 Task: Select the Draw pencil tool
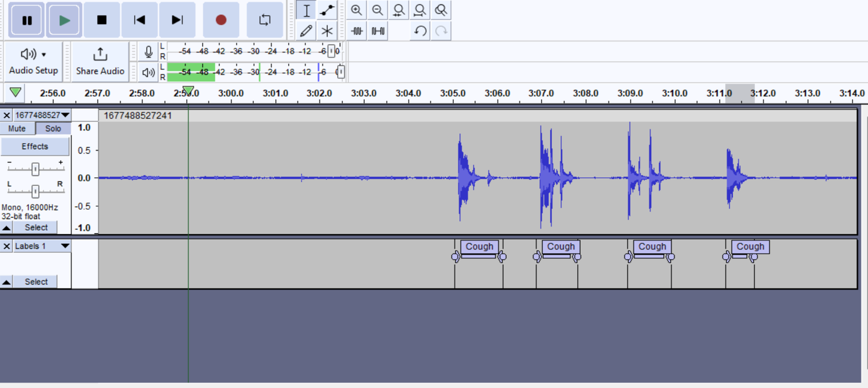[306, 31]
